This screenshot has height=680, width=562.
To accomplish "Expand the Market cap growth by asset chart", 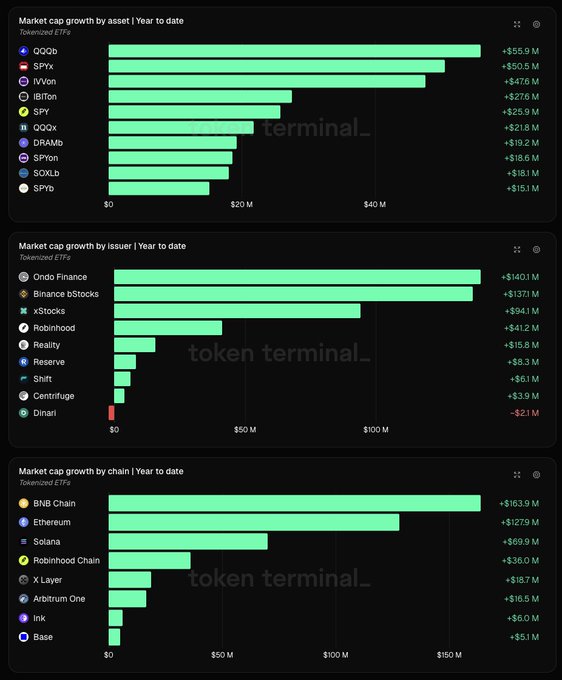I will 517,24.
